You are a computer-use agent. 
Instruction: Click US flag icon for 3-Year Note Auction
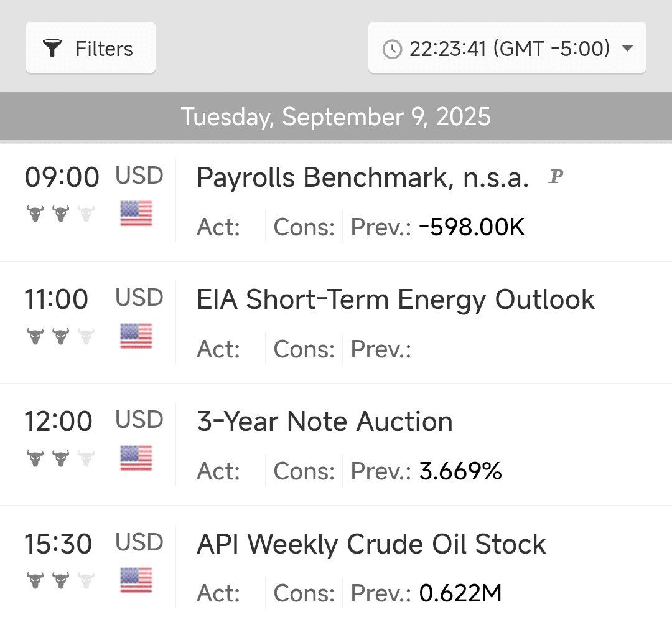(x=136, y=458)
